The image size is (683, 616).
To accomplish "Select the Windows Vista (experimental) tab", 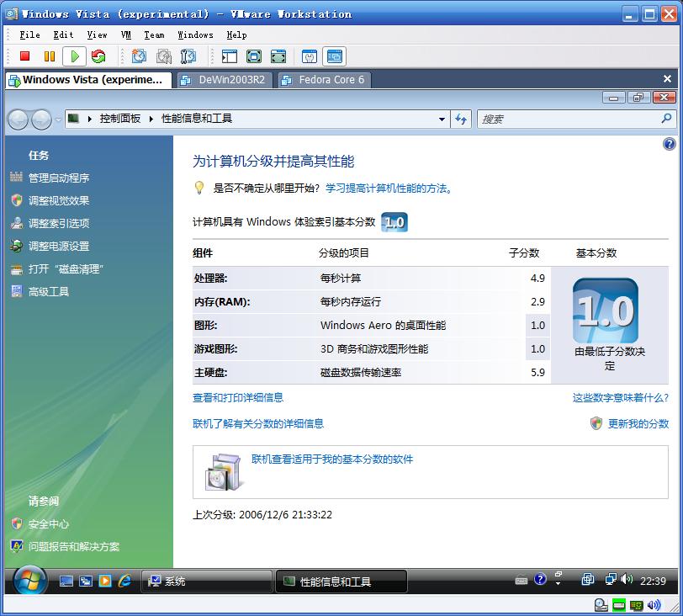I will point(88,80).
